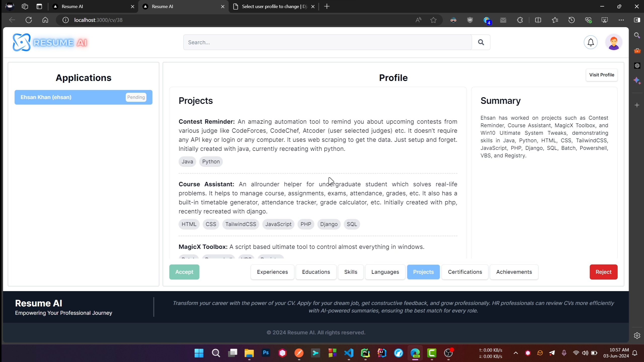The height and width of the screenshot is (362, 644).
Task: Open the volume slider from the system tray
Action: 585,353
